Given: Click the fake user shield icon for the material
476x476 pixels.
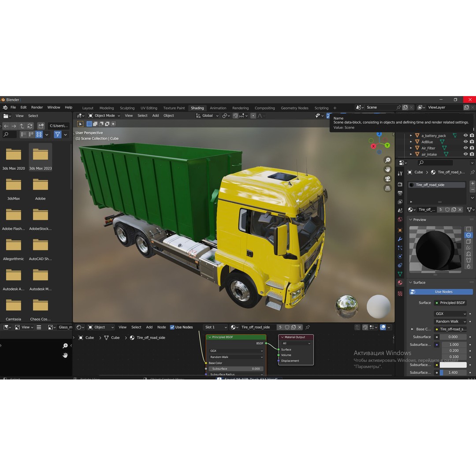Looking at the screenshot, I should [448, 210].
